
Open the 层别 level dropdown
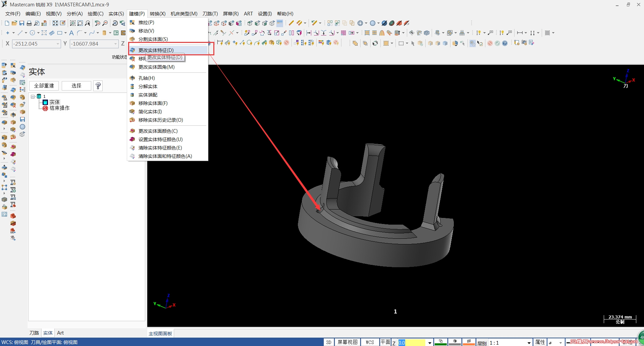[529, 343]
